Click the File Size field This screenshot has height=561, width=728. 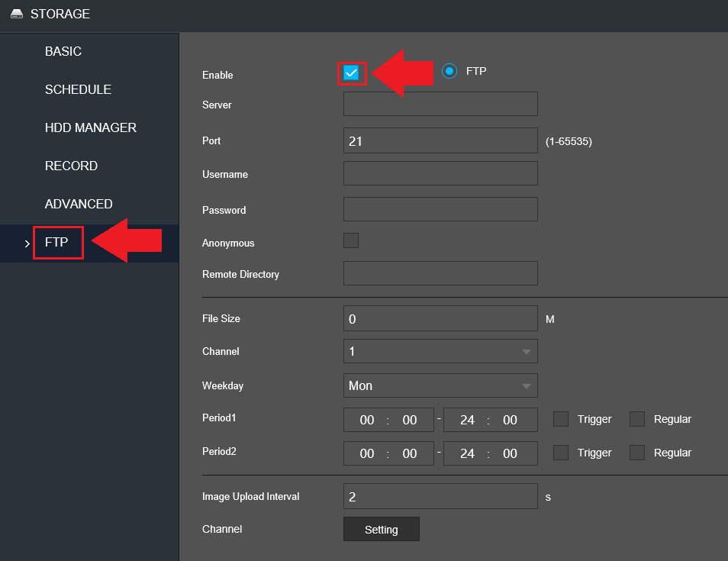pyautogui.click(x=440, y=318)
